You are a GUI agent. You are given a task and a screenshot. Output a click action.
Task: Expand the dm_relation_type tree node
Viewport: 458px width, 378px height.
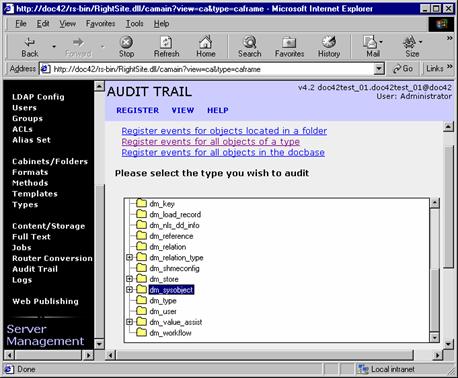tap(129, 257)
